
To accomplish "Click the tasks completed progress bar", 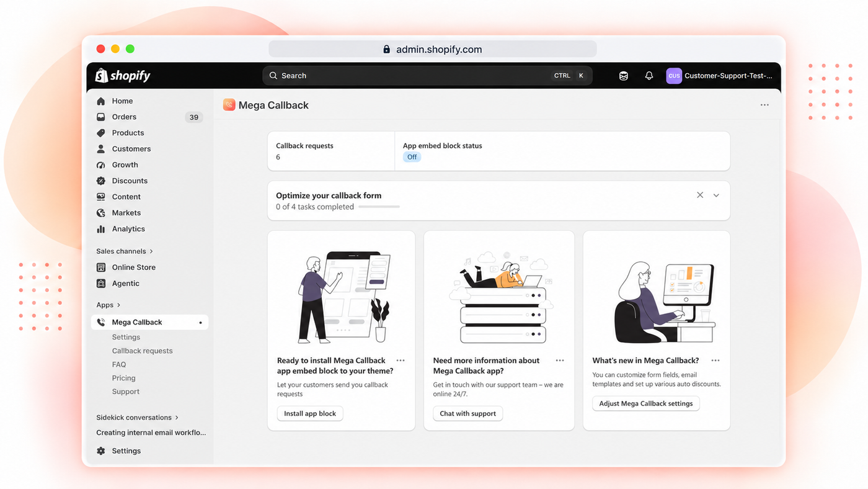I will coord(379,207).
